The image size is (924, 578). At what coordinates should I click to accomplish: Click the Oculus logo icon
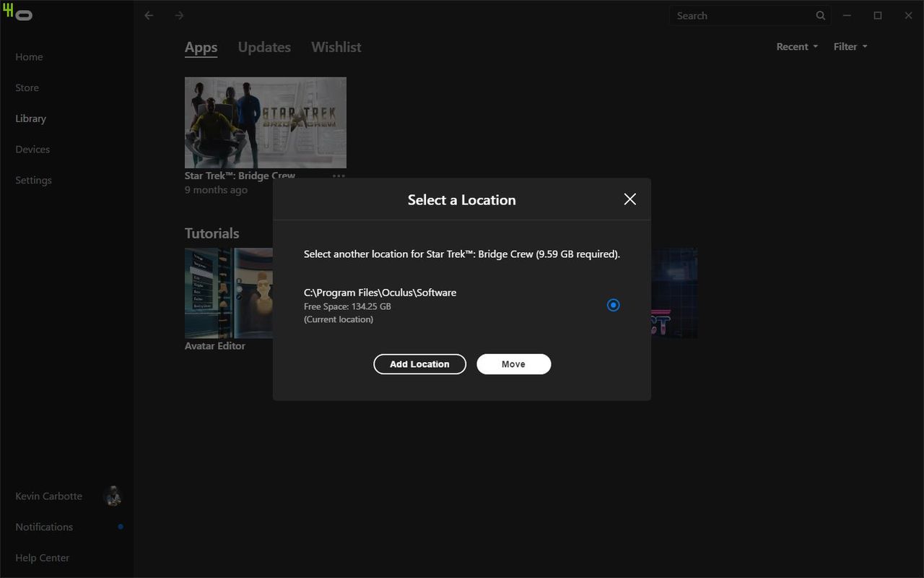pos(24,15)
